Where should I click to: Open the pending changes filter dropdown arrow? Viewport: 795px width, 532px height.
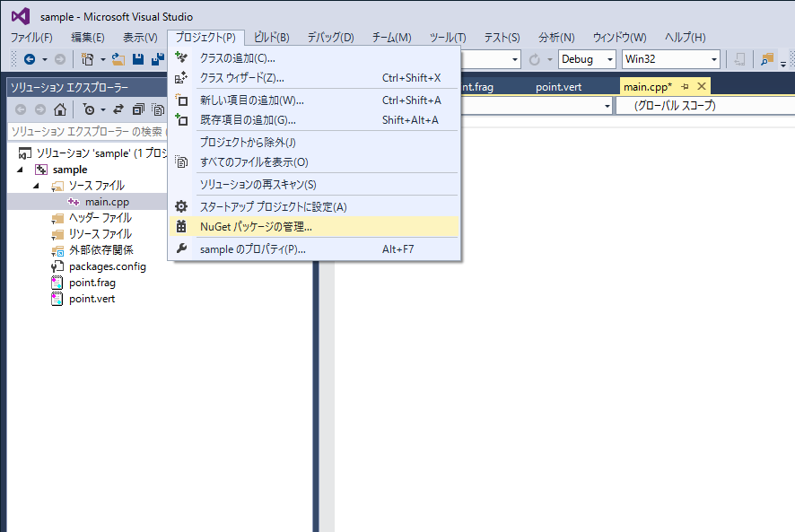click(103, 109)
